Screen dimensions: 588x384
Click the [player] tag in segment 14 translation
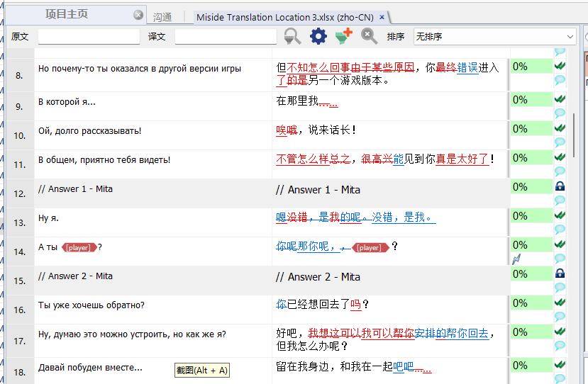[x=370, y=248]
